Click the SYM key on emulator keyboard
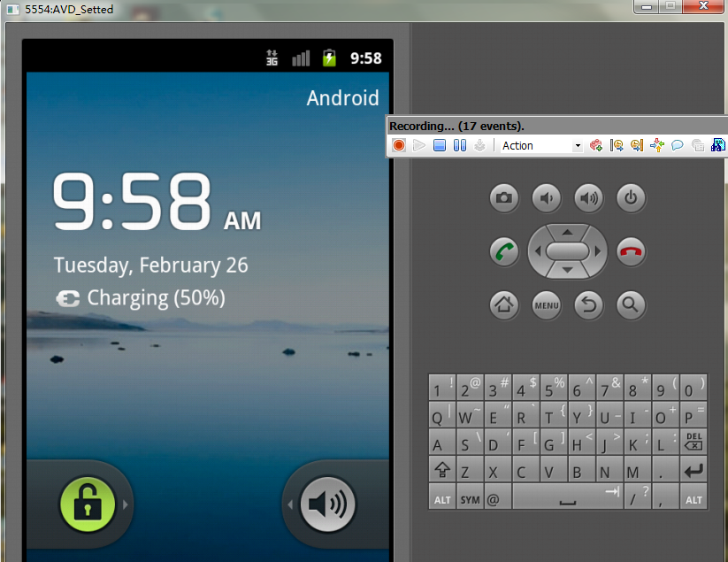The image size is (728, 562). point(470,497)
